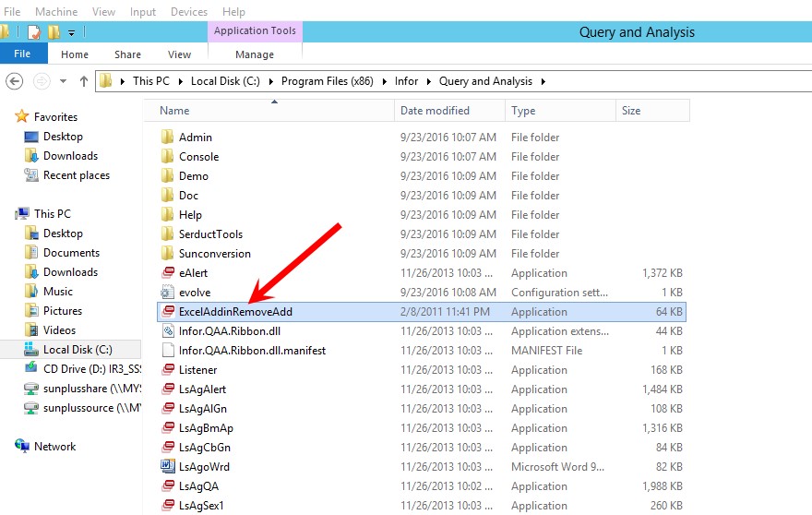The width and height of the screenshot is (812, 515).
Task: Open the VirtualBox Input menu
Action: 143,11
